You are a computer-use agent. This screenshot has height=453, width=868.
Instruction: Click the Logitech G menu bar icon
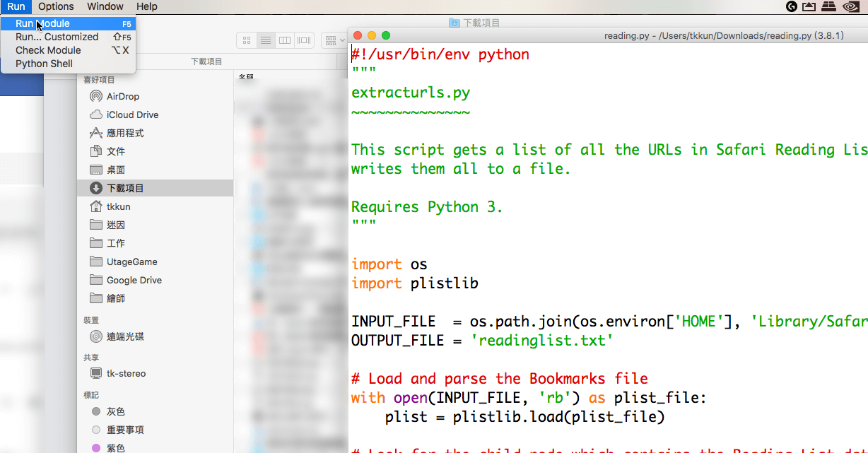(x=792, y=6)
